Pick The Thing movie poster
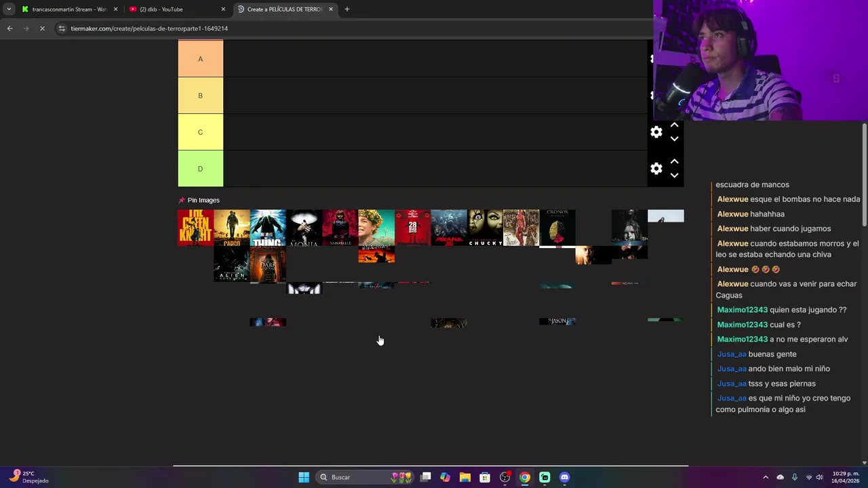 268,228
